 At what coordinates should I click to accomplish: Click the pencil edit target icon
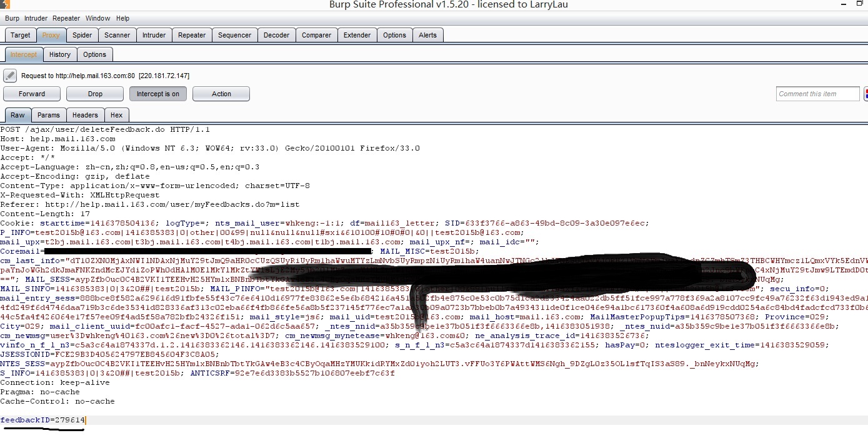point(9,76)
